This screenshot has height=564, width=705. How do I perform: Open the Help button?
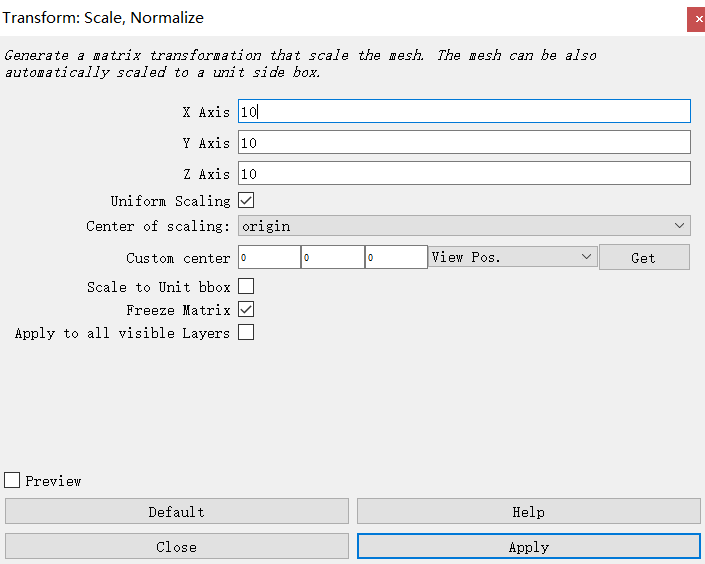528,512
